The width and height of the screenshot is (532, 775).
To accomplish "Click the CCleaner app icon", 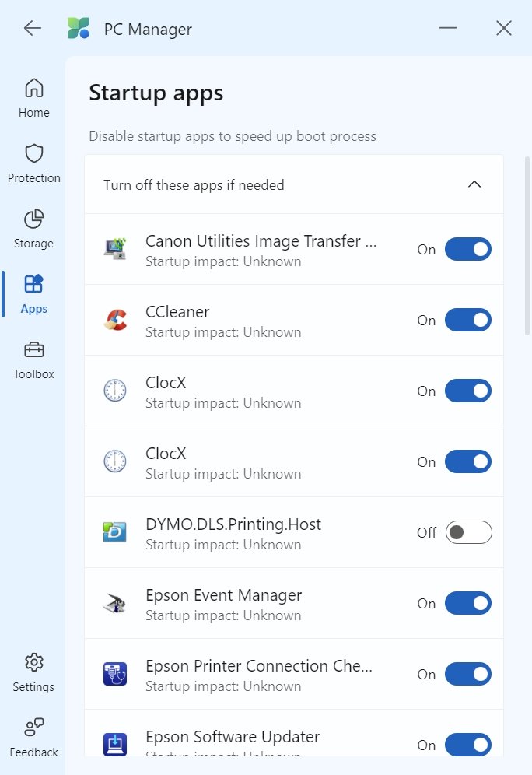I will pyautogui.click(x=115, y=321).
